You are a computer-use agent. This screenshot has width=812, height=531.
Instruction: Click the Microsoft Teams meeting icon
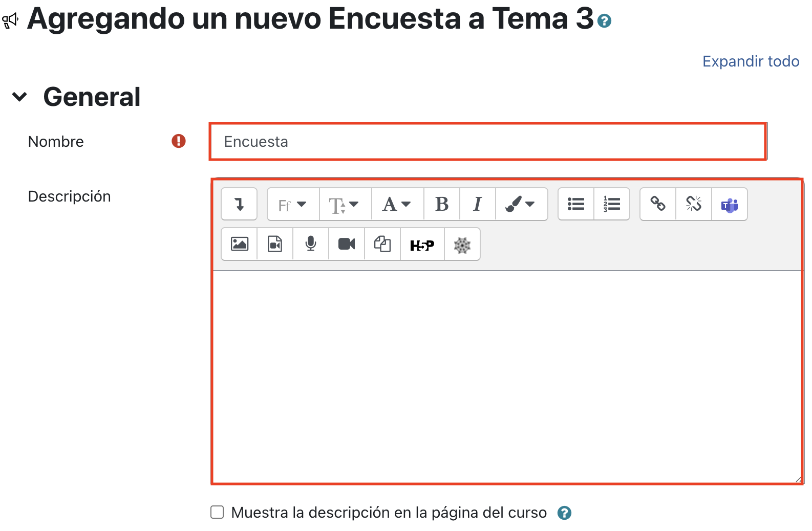730,204
